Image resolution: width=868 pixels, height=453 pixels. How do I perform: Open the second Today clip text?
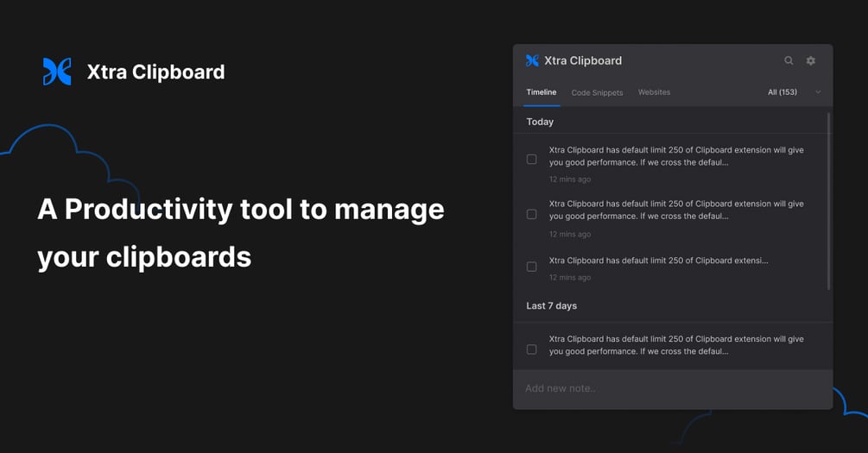point(676,211)
